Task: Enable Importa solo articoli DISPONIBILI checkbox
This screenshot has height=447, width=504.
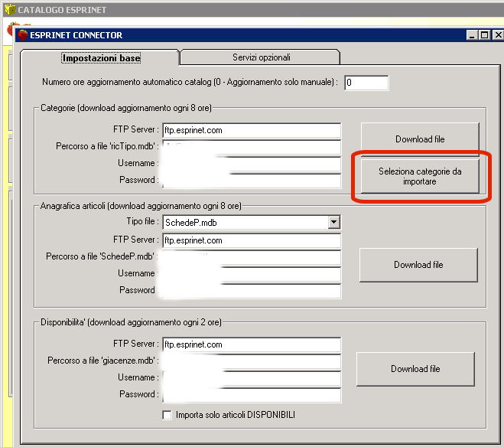Action: [167, 415]
